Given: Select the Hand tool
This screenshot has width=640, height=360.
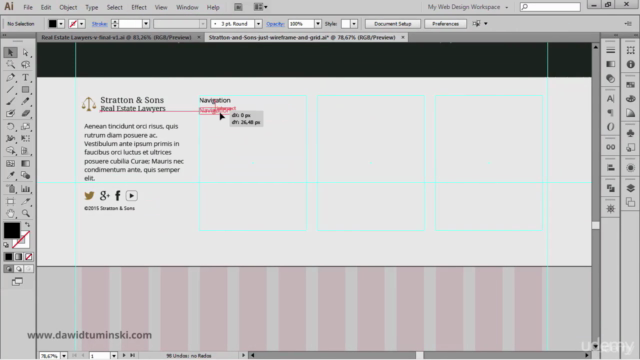Looking at the screenshot, I should (x=11, y=213).
